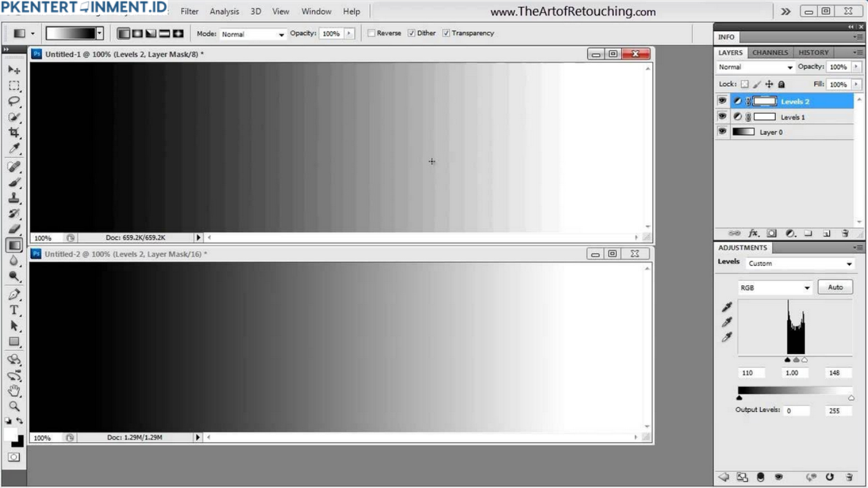Select the Spot Healing Brush tool
The width and height of the screenshot is (868, 488).
[x=14, y=166]
